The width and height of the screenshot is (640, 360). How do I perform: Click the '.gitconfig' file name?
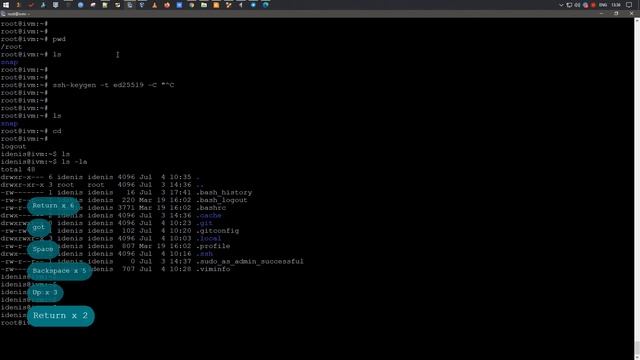[218, 231]
